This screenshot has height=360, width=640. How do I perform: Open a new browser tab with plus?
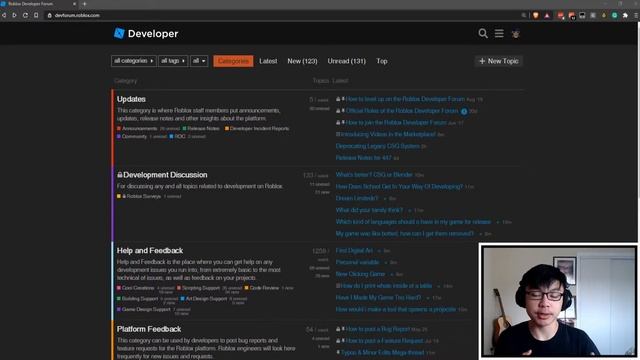pyautogui.click(x=84, y=4)
